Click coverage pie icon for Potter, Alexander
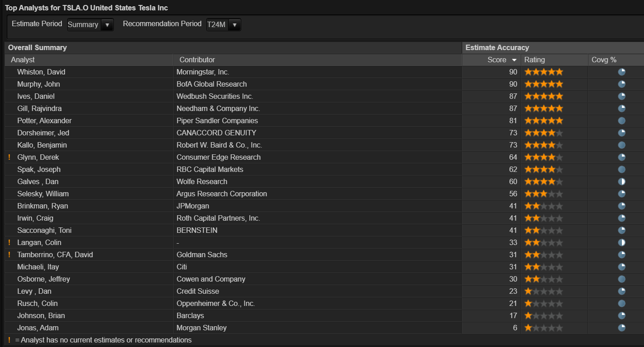Viewport: 644px width, 347px height. [x=622, y=120]
